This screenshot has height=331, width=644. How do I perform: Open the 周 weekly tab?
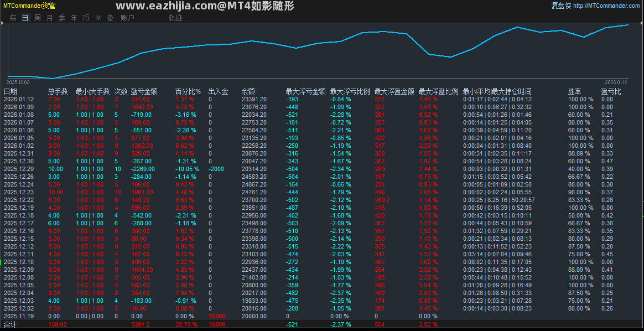(x=38, y=18)
